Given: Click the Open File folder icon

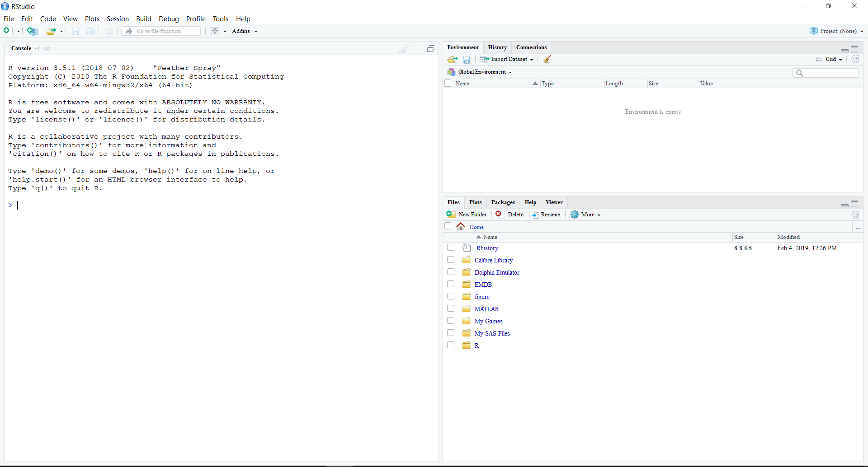Looking at the screenshot, I should 51,31.
